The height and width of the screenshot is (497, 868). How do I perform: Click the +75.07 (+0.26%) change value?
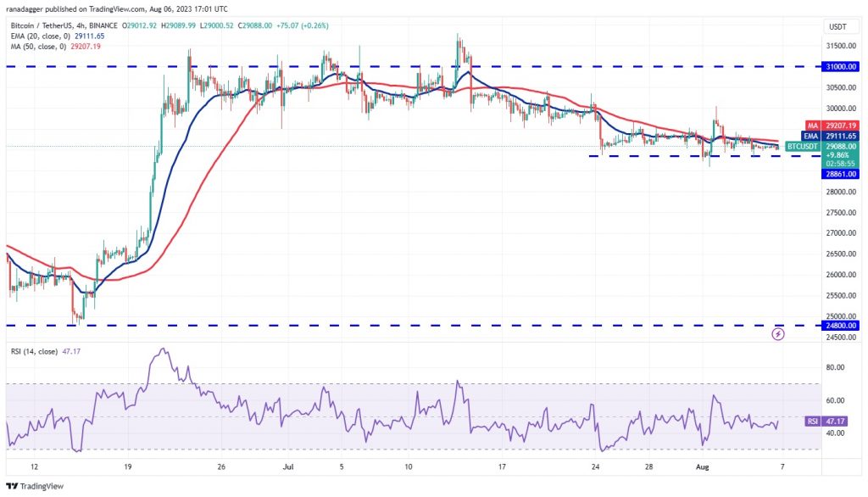[x=303, y=25]
